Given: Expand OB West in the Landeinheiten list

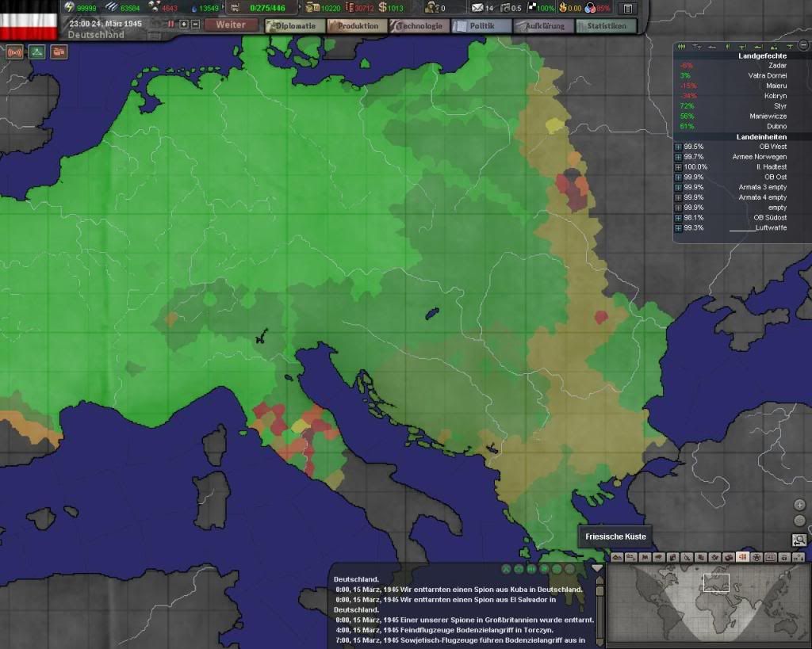Looking at the screenshot, I should [x=679, y=147].
